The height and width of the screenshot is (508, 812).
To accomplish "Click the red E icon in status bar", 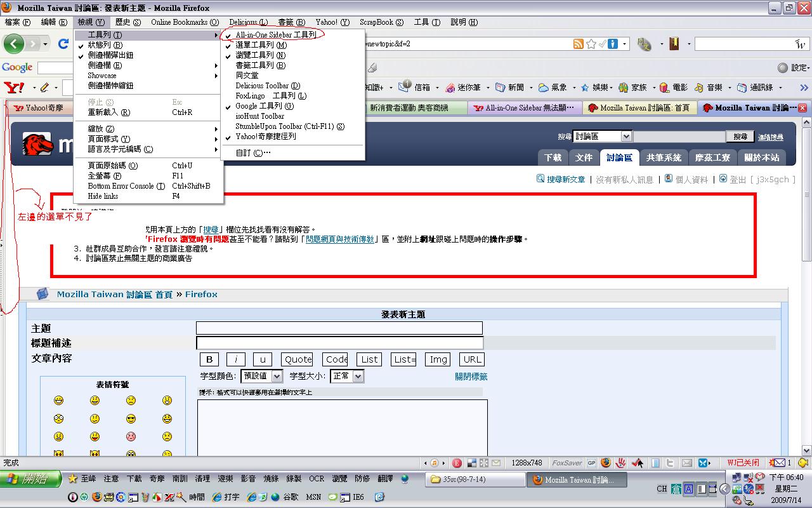I will [x=456, y=463].
